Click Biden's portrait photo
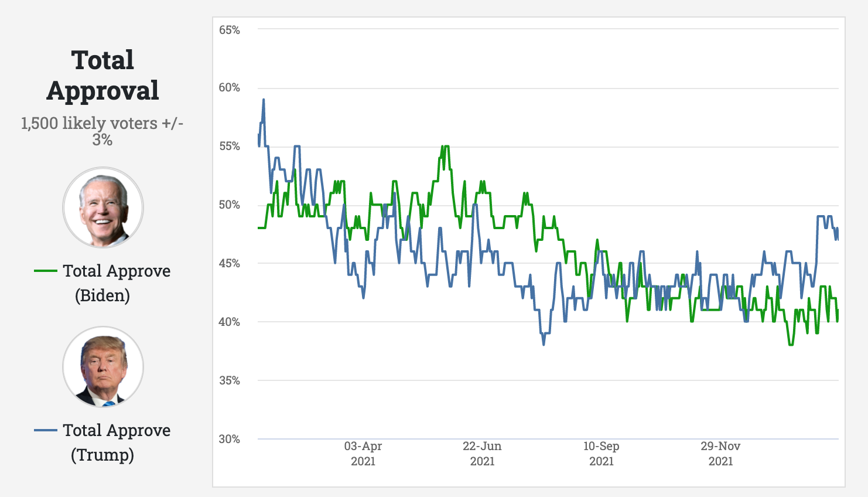 (x=103, y=208)
